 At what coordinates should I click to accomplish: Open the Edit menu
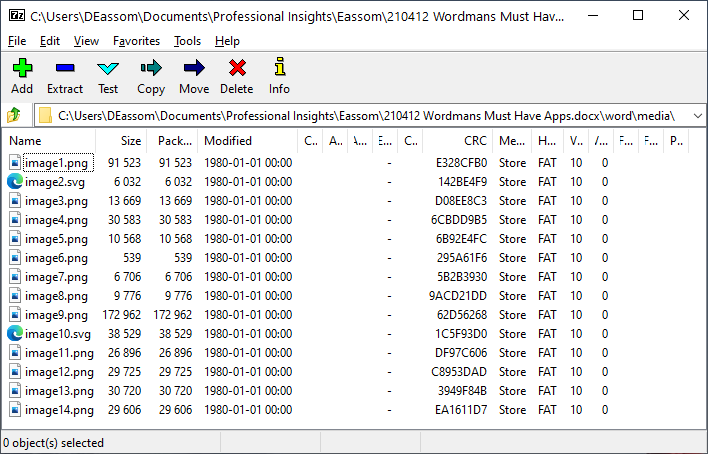pyautogui.click(x=50, y=41)
